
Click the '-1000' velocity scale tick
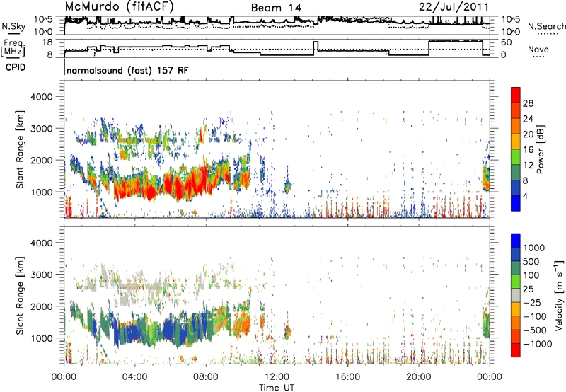tap(537, 344)
